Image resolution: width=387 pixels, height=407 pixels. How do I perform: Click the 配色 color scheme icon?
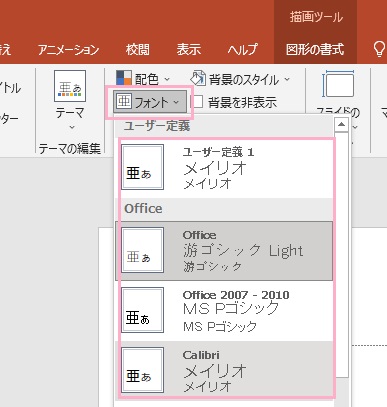tap(124, 78)
